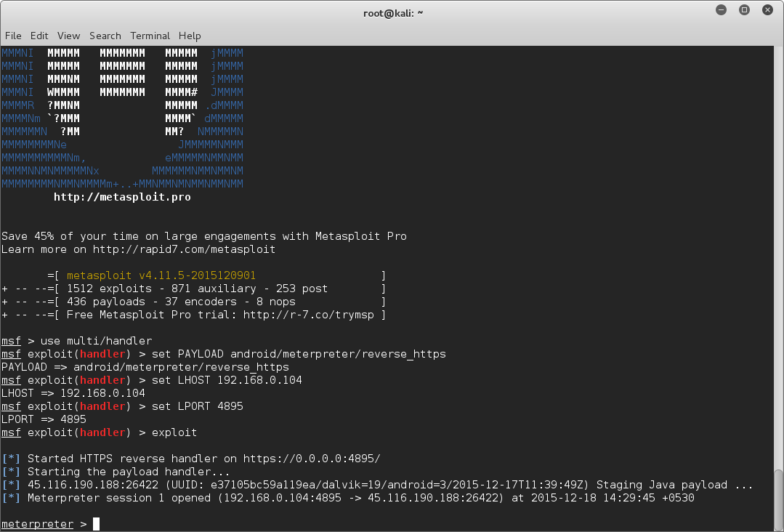Click the meterpreter prompt cursor

tap(96, 524)
